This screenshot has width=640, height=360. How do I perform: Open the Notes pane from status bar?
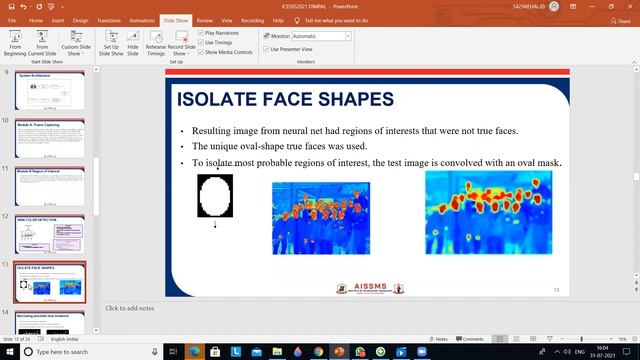point(439,339)
